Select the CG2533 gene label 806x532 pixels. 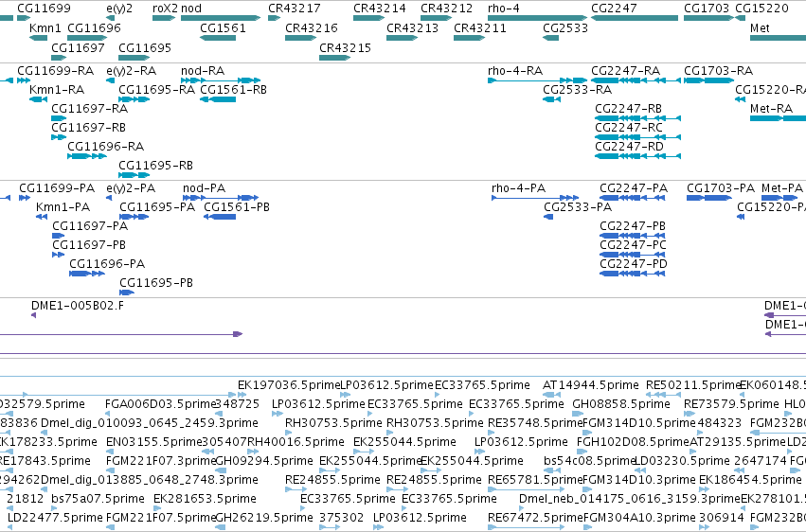[564, 27]
